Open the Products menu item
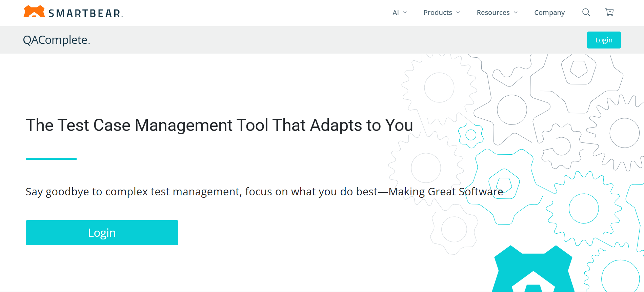This screenshot has height=292, width=644. tap(438, 13)
